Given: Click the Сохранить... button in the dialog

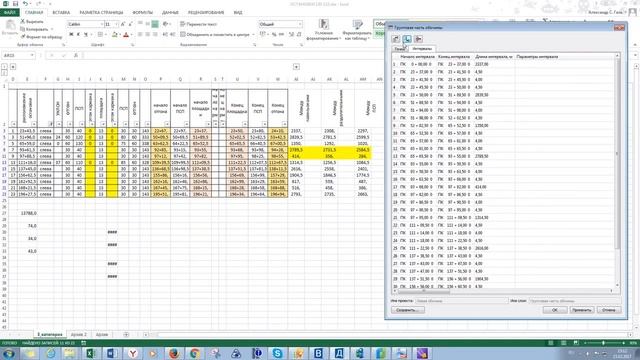Looking at the screenshot, I should point(408,310).
